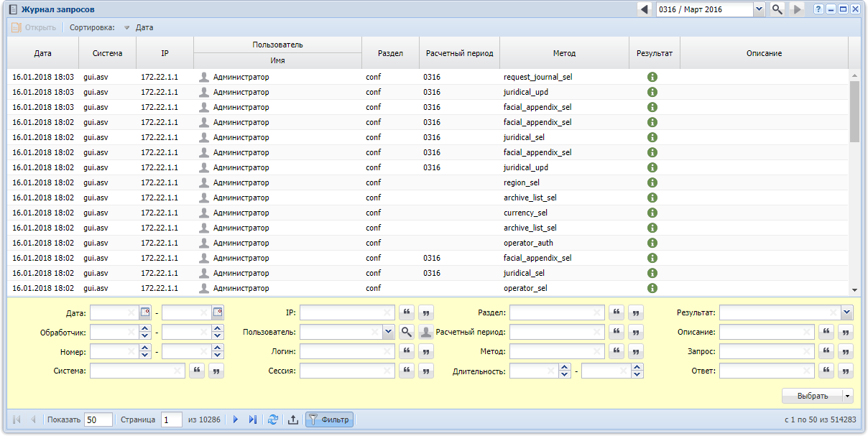Jump to last page arrow
Viewport: 868px width, 436px height.
[x=252, y=419]
